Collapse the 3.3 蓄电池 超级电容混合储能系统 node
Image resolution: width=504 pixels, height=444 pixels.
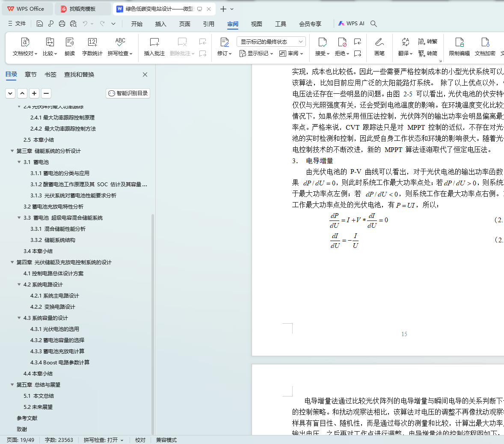(19, 218)
